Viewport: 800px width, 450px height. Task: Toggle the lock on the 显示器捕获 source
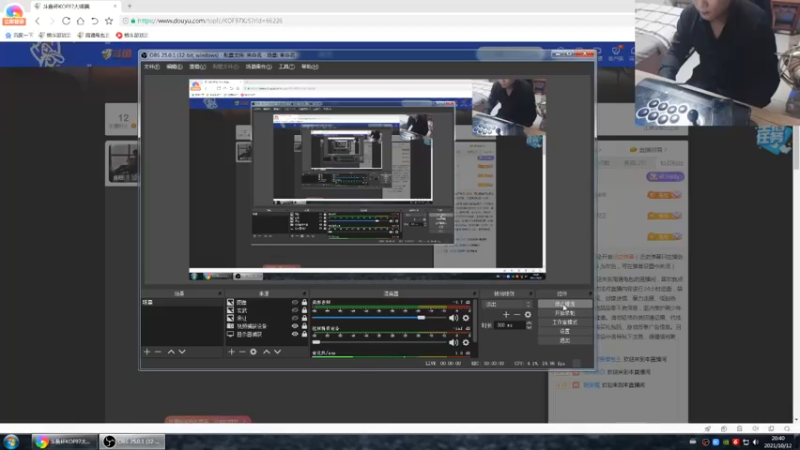tap(305, 334)
